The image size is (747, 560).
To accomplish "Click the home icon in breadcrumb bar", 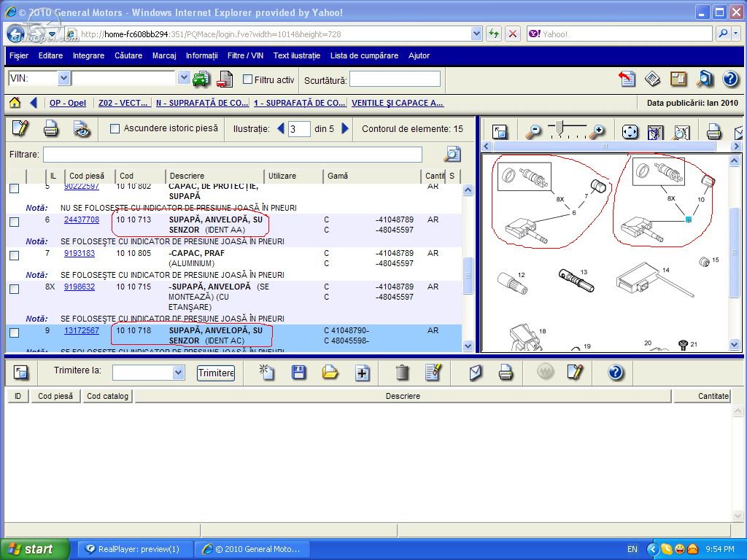I will tap(15, 102).
